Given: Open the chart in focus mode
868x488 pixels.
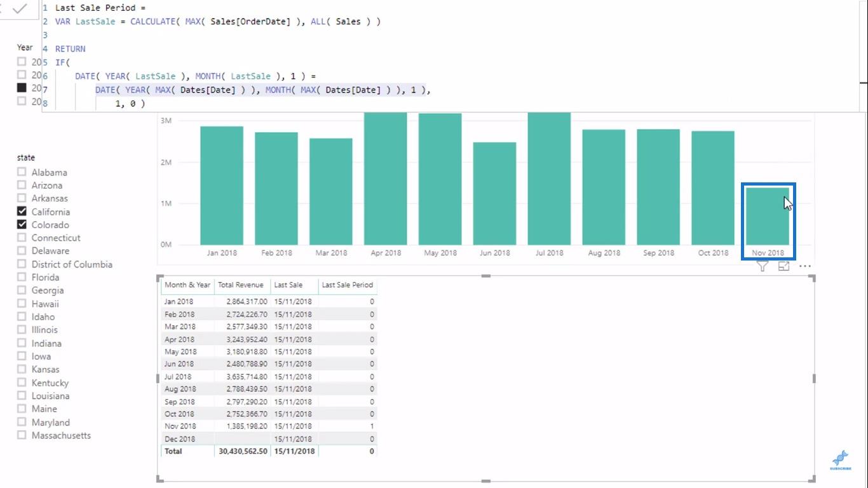Looking at the screenshot, I should 783,266.
